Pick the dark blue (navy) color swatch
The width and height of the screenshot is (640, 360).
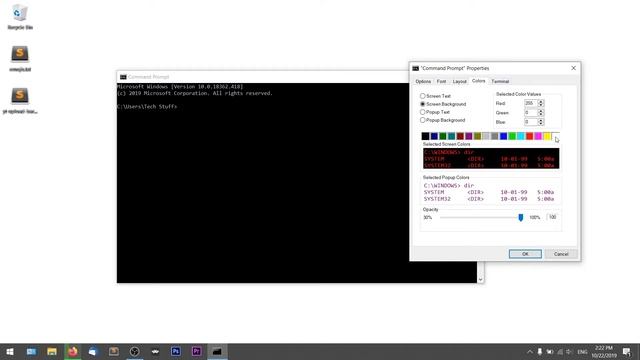click(x=434, y=136)
